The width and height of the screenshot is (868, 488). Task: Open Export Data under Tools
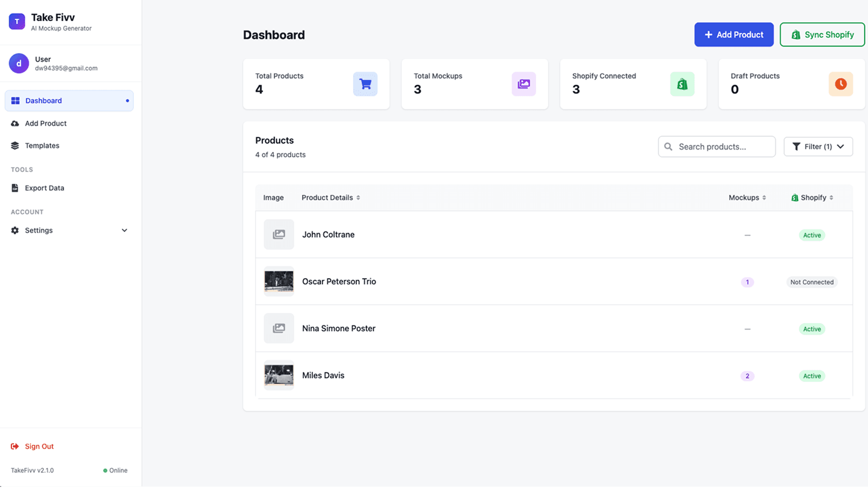coord(69,188)
